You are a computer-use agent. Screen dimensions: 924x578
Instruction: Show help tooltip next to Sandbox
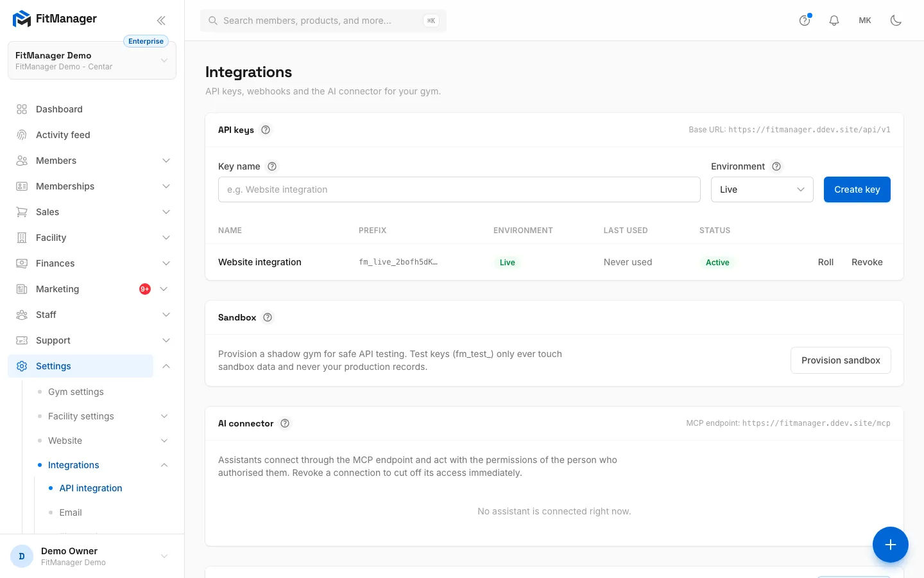[268, 317]
